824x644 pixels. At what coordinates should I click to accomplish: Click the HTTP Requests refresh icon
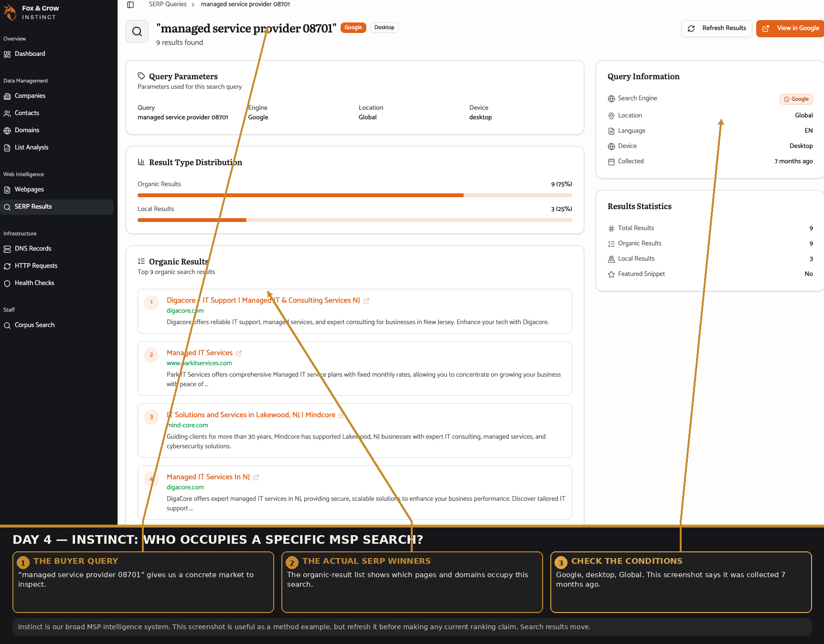[7, 266]
